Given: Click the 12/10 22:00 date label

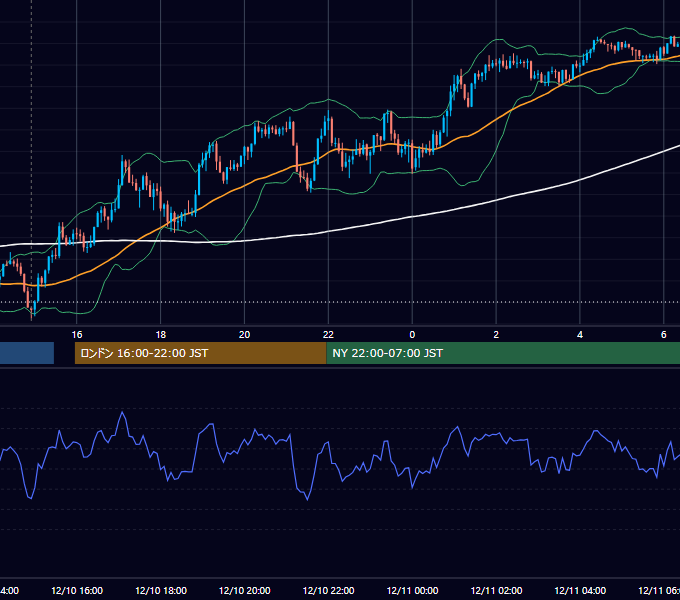Looking at the screenshot, I should pos(328,590).
